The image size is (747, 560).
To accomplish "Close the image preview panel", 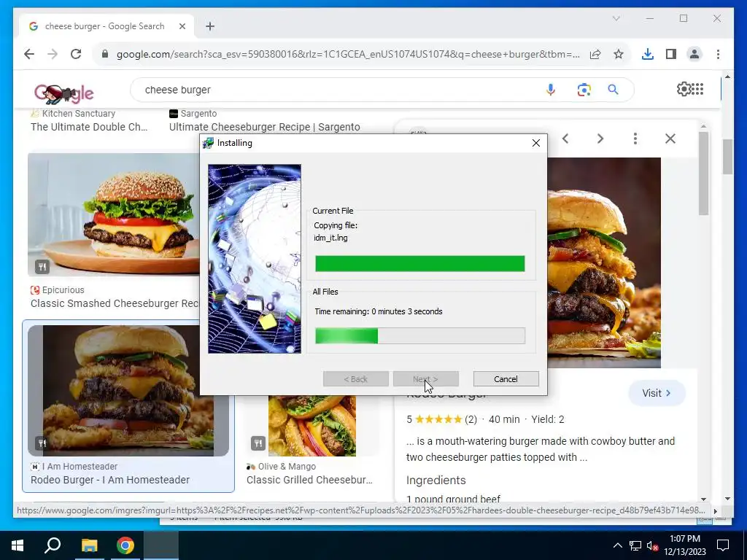I will (x=670, y=139).
